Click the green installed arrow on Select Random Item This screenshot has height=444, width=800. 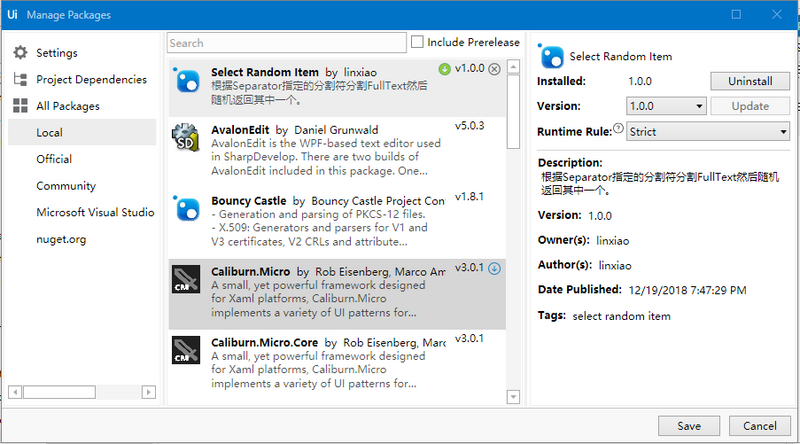(444, 69)
